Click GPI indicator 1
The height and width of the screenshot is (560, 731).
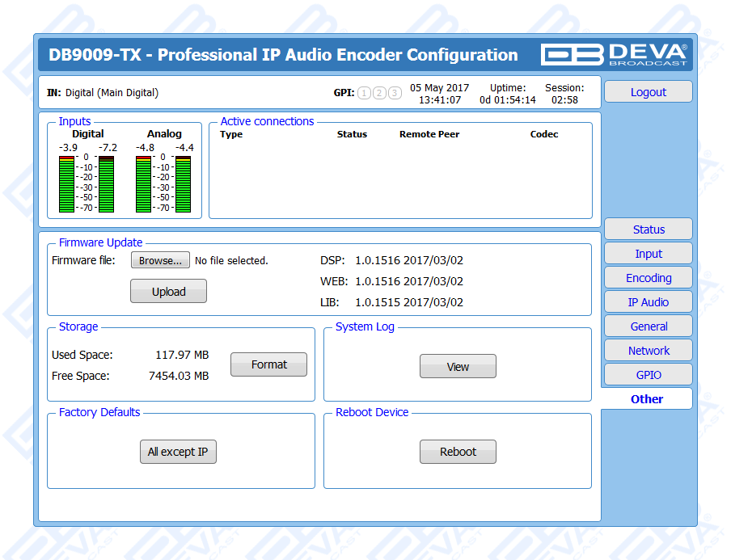click(x=365, y=93)
